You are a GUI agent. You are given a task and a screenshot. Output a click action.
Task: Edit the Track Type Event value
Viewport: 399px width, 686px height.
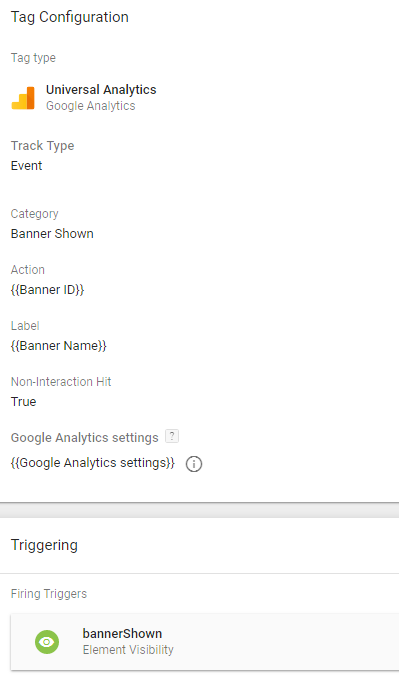coord(26,166)
